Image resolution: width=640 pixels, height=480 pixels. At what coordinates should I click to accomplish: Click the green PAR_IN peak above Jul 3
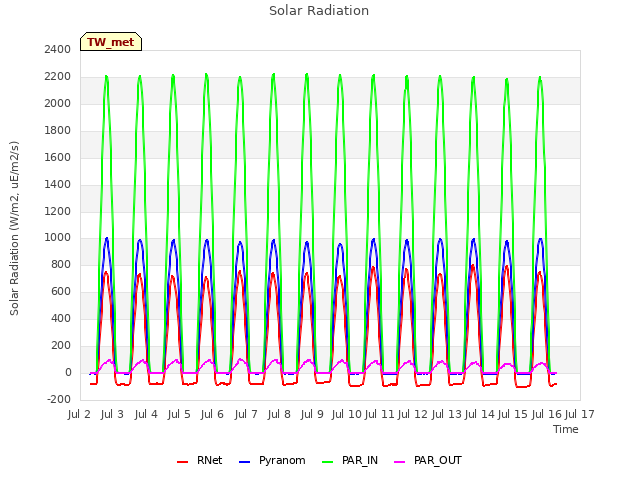click(x=106, y=77)
